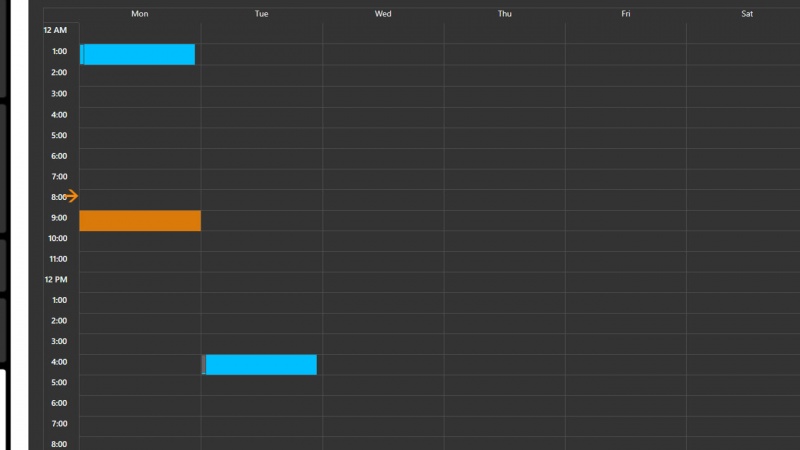Open the blue Monday 1:00 AM event
The width and height of the screenshot is (800, 450).
(x=138, y=55)
